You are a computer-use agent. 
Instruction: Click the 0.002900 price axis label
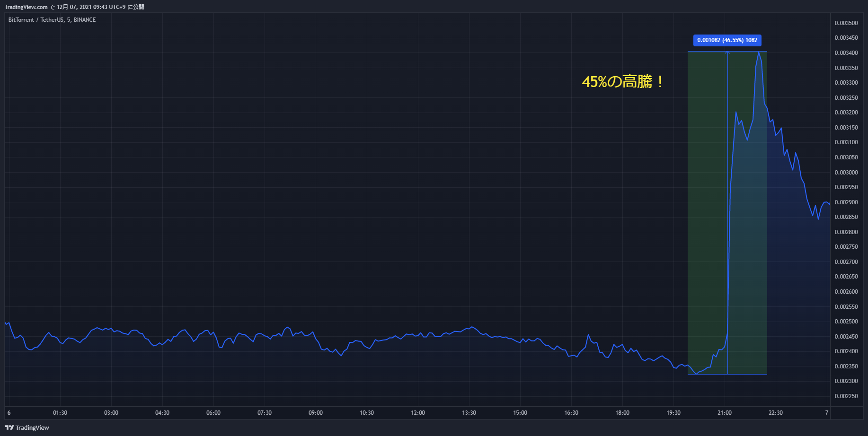pyautogui.click(x=846, y=202)
